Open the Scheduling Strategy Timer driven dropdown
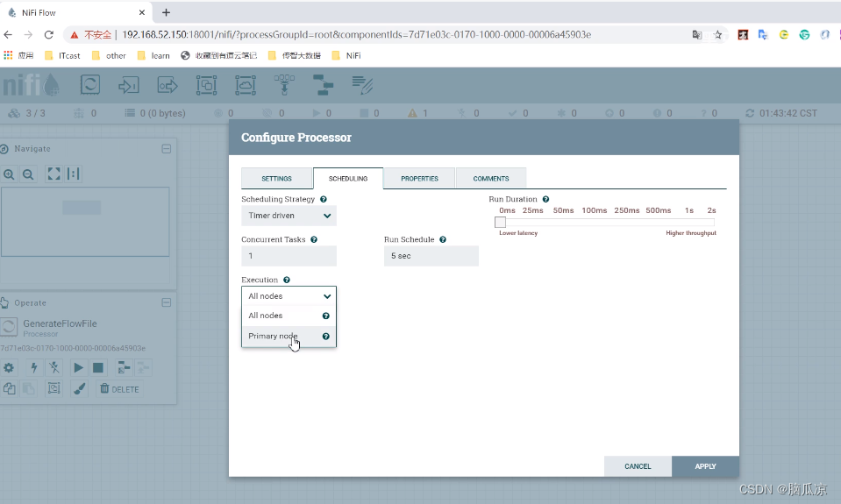This screenshot has height=504, width=841. [x=289, y=216]
